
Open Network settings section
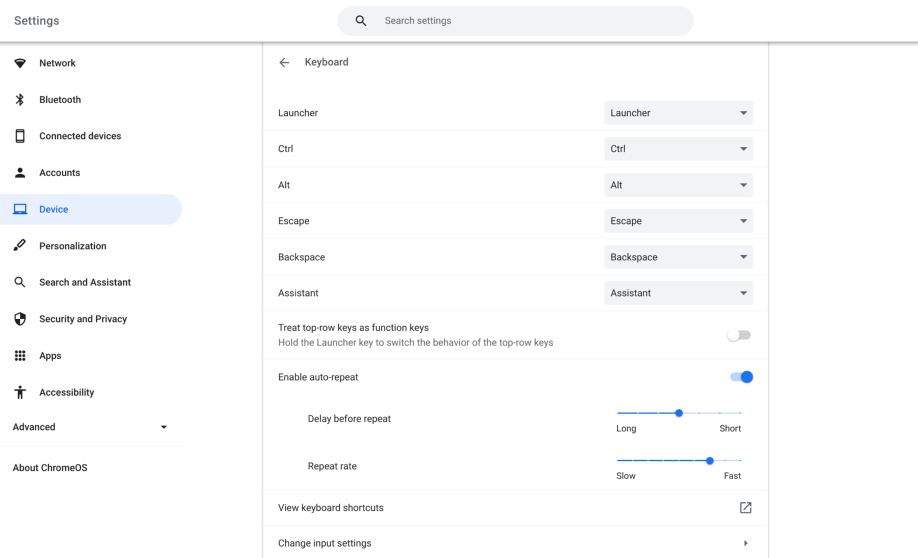[57, 63]
